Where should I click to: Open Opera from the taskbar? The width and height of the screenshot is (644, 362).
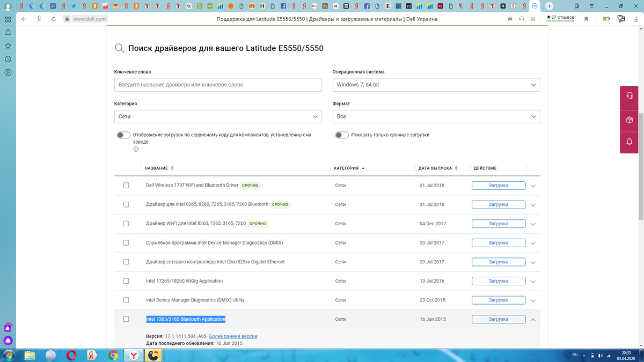coord(71,355)
